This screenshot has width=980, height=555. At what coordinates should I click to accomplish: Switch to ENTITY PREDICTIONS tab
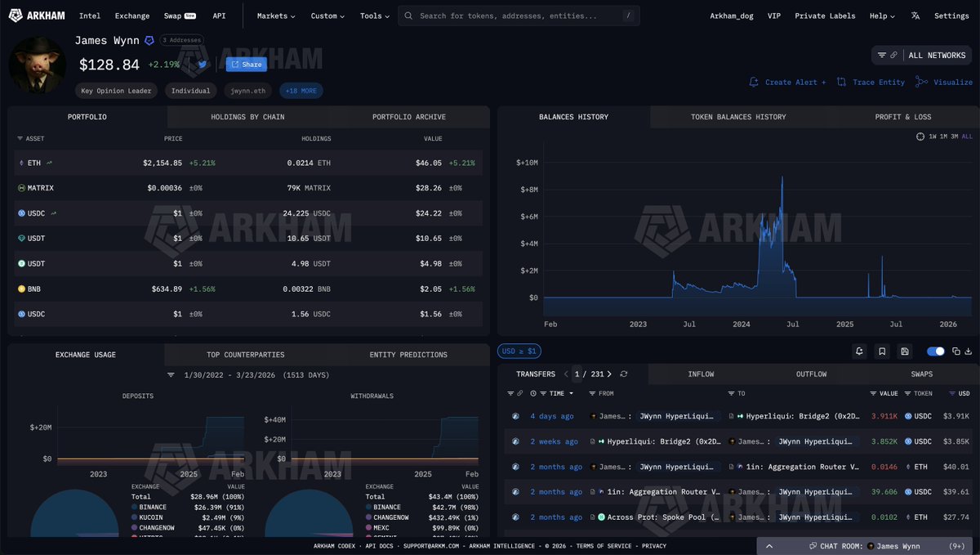pos(408,355)
